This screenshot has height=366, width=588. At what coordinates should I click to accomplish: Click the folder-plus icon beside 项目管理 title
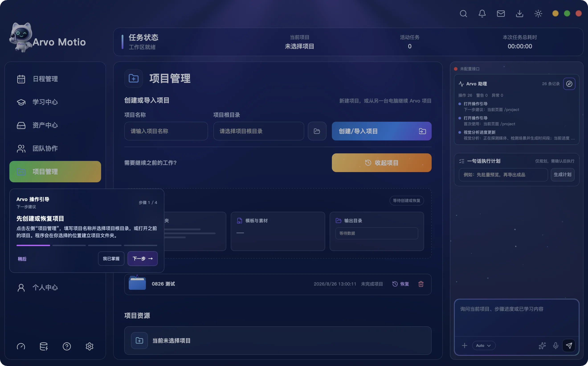(133, 78)
